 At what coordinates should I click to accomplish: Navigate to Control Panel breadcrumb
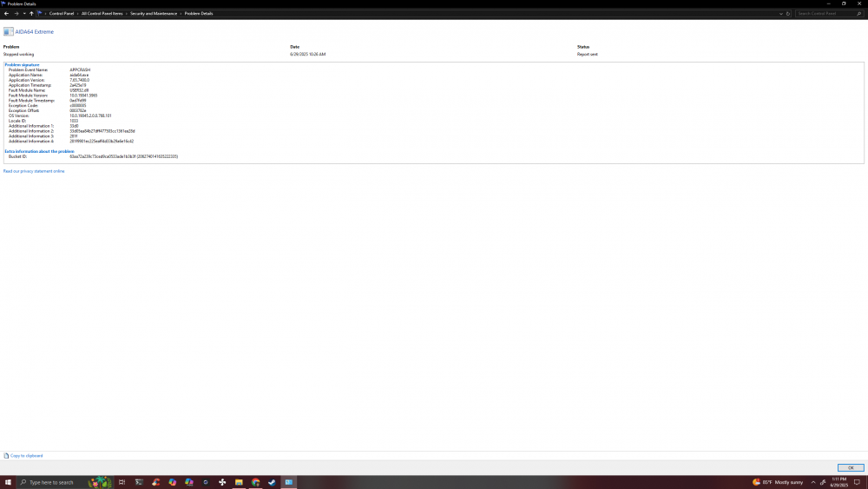pyautogui.click(x=62, y=13)
